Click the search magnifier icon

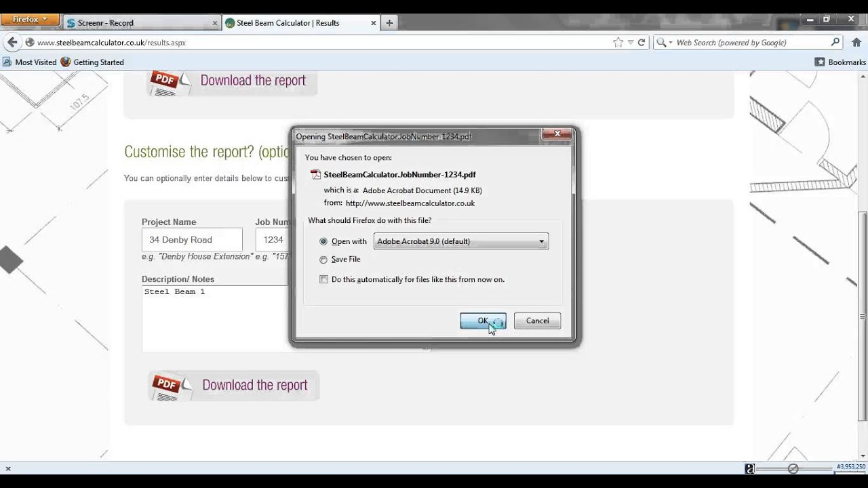pos(835,42)
